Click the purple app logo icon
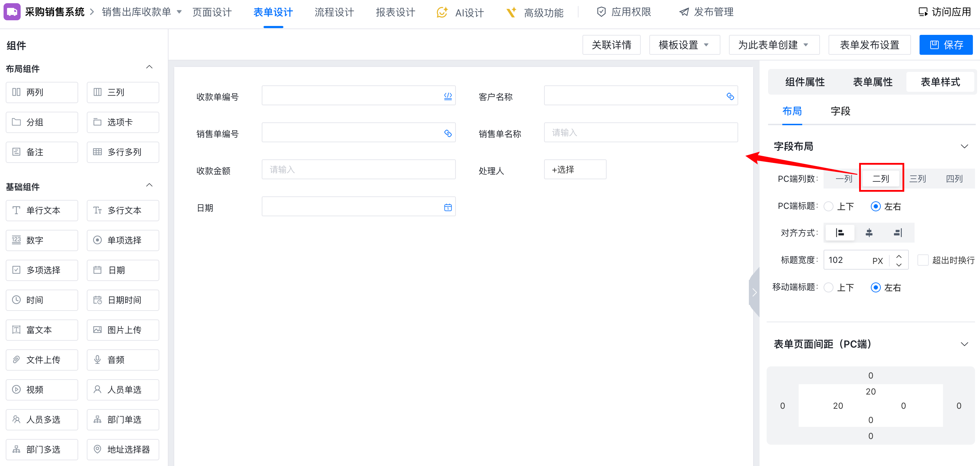This screenshot has width=980, height=466. pos(12,12)
